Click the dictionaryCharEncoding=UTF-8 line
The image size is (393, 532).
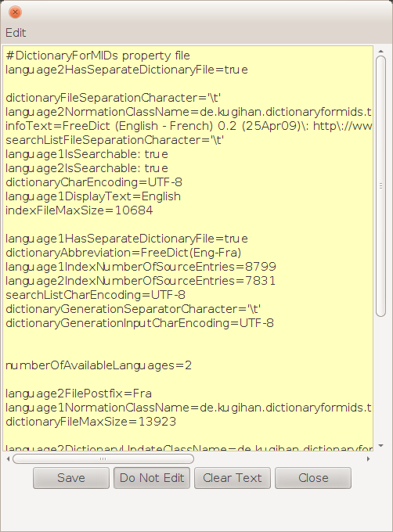pyautogui.click(x=94, y=182)
